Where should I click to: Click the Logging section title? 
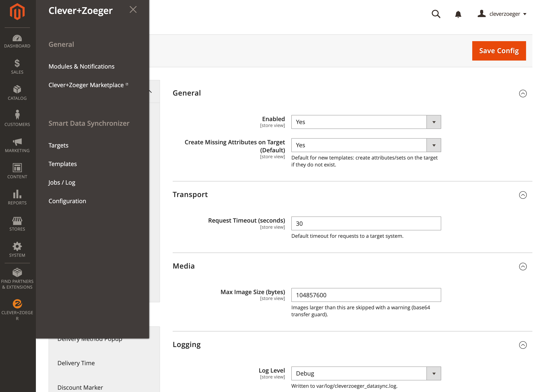coord(187,344)
